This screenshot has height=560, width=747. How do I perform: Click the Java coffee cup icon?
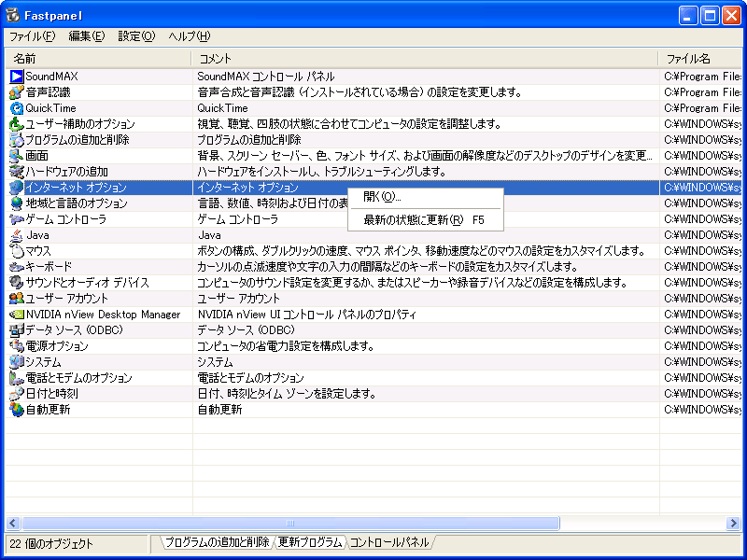pos(17,235)
